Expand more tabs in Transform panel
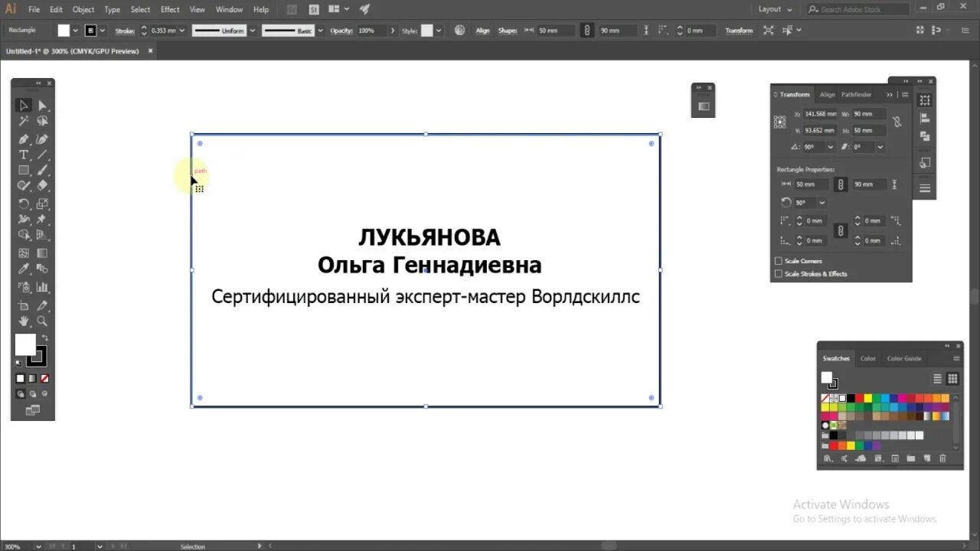 890,95
